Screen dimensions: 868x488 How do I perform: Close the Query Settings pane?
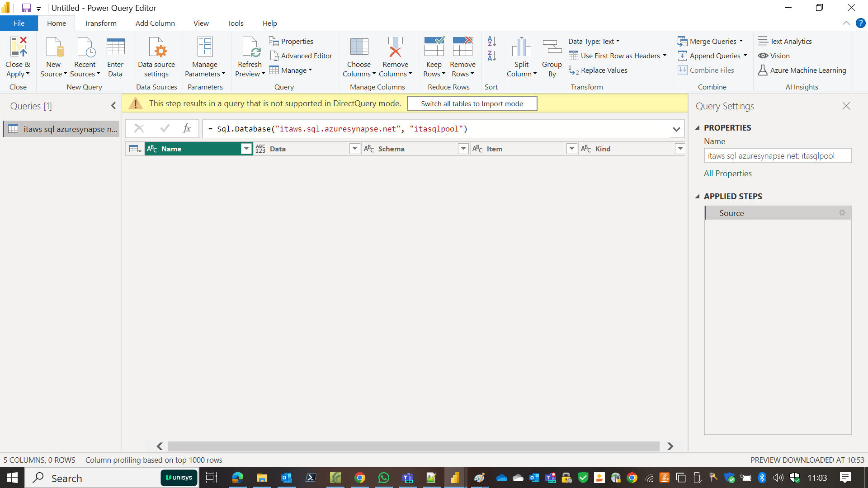(x=846, y=106)
